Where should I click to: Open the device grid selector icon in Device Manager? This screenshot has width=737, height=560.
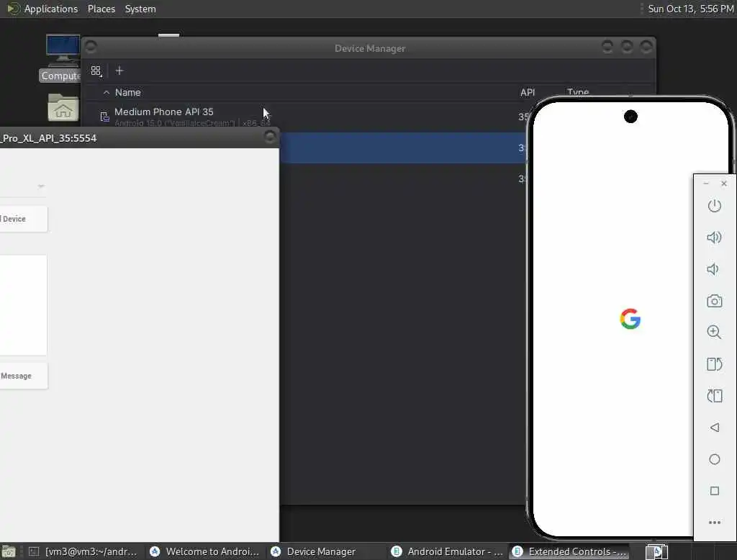point(96,71)
